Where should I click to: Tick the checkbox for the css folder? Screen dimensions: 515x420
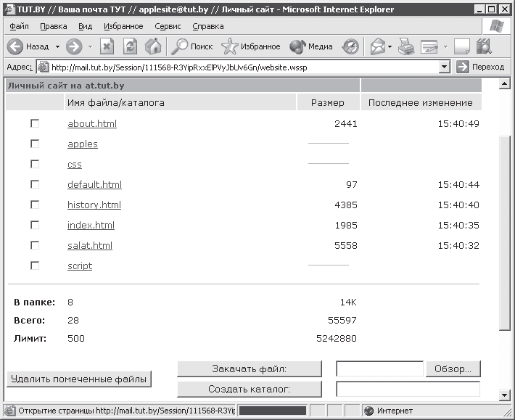pos(35,164)
